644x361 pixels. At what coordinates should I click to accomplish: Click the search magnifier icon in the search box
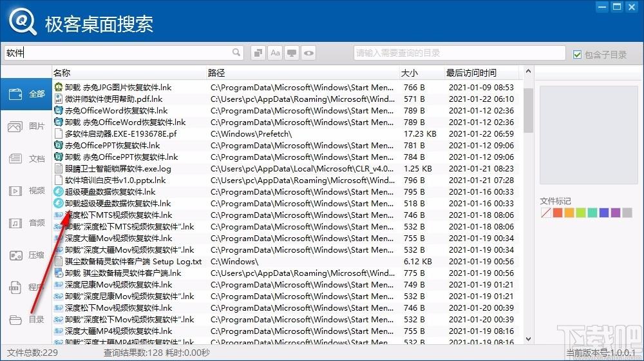click(236, 53)
